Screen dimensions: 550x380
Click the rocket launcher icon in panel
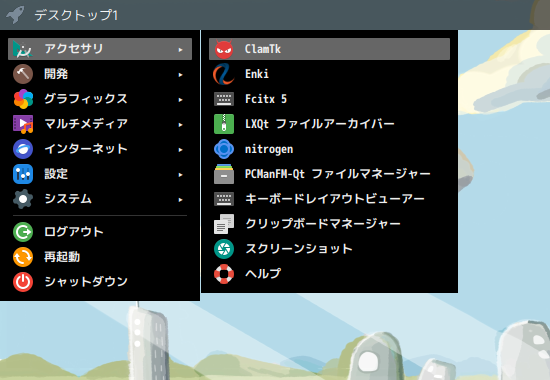pyautogui.click(x=15, y=15)
